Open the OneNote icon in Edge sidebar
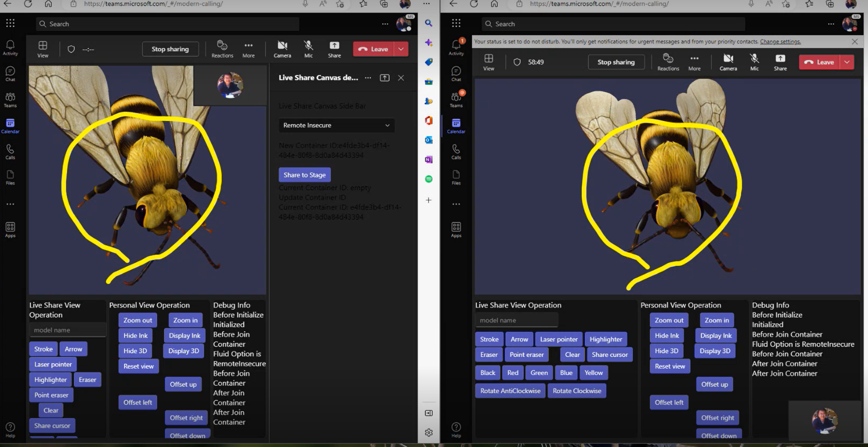 [x=429, y=159]
